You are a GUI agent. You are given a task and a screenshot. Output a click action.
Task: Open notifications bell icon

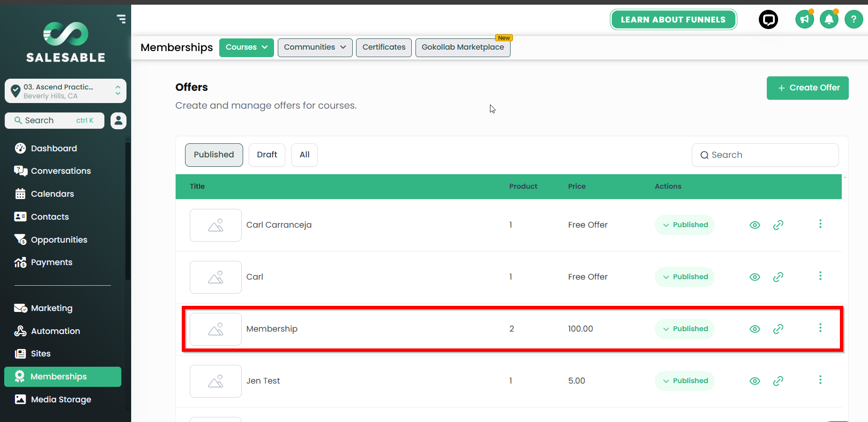829,19
